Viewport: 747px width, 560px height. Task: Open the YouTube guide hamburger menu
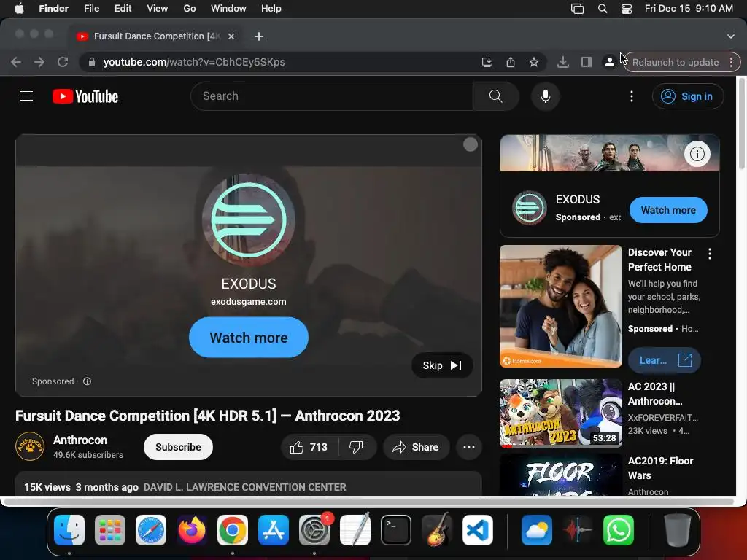[x=26, y=96]
